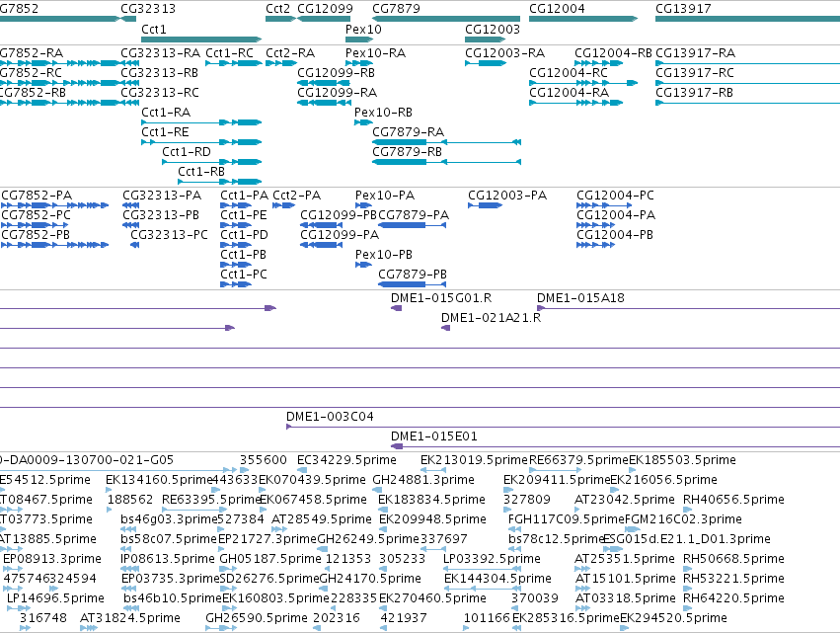The height and width of the screenshot is (633, 840).
Task: Open transcript Cct1-RC
Action: pos(234,63)
